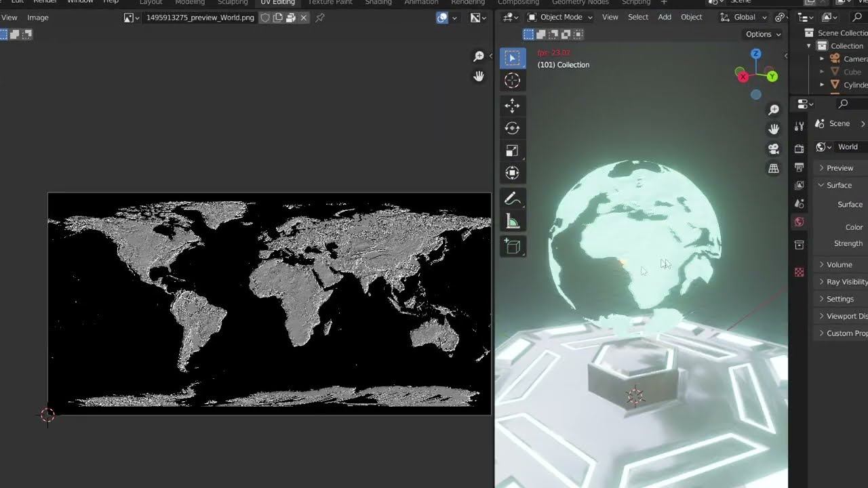Enable intersect selection mode in viewport header

click(578, 34)
